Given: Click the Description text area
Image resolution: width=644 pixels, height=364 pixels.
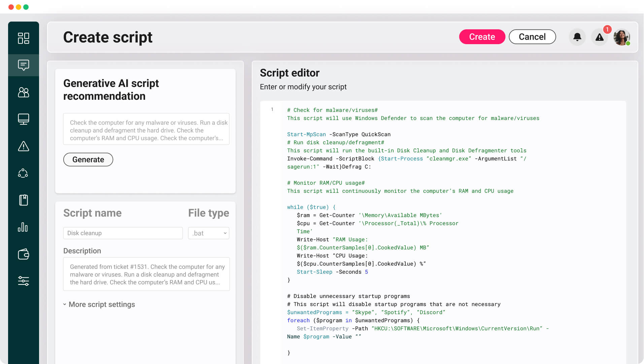Looking at the screenshot, I should click(x=146, y=274).
